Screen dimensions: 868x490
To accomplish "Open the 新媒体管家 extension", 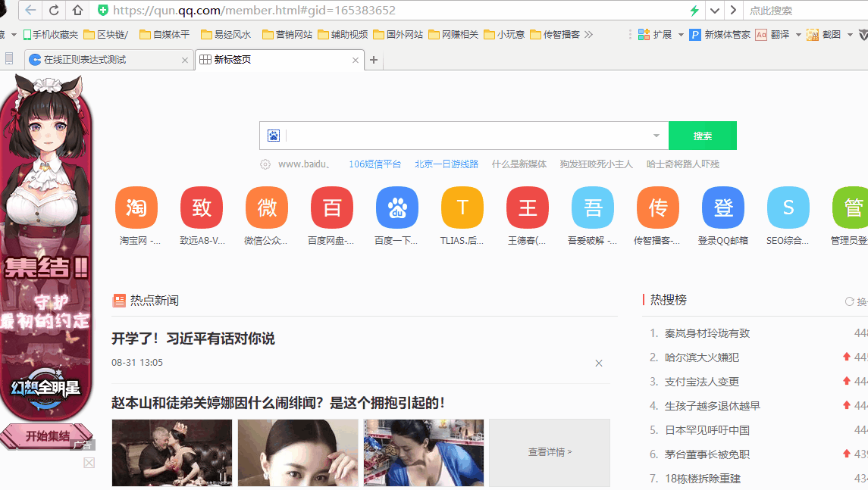I will (720, 34).
